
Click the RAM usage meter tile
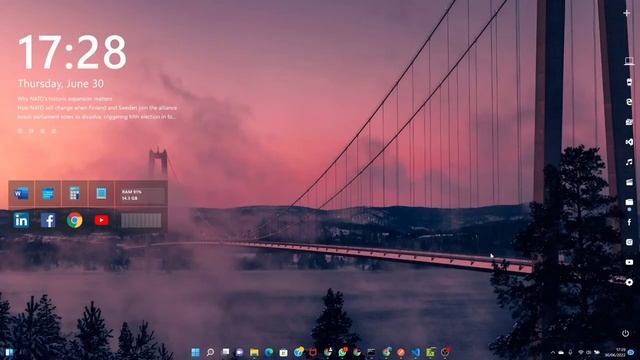(141, 195)
